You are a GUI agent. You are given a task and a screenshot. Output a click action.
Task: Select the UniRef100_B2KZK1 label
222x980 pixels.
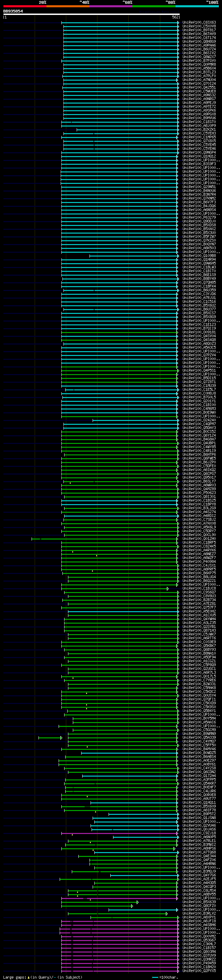pos(199,129)
